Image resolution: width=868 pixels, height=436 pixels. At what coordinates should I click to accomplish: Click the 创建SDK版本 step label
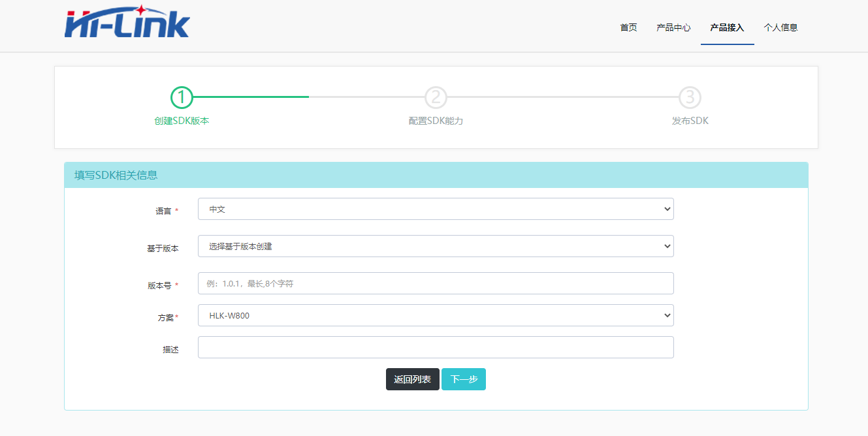point(182,121)
